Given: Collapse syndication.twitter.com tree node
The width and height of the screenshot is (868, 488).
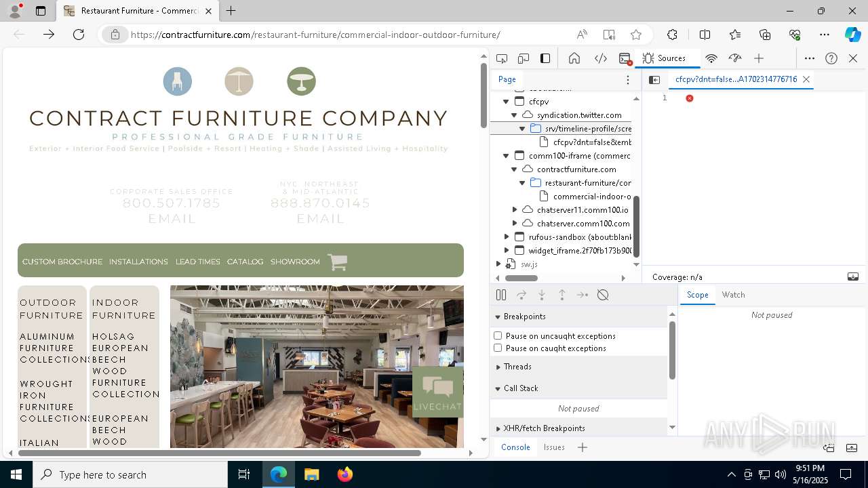Looking at the screenshot, I should [514, 115].
